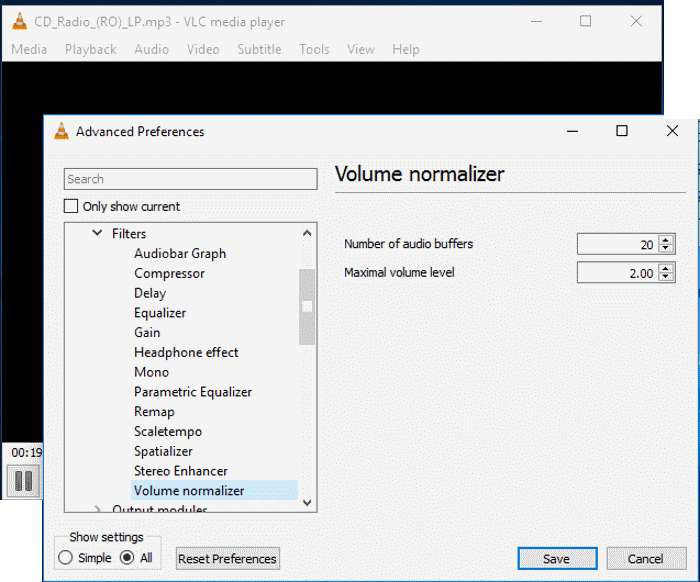Select Parametric Equalizer filter
This screenshot has width=700, height=582.
[x=193, y=391]
